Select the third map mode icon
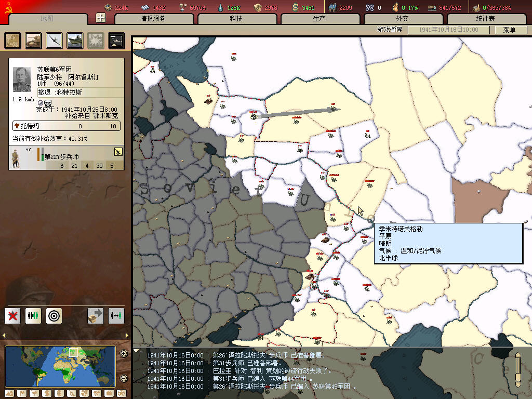 (x=34, y=394)
